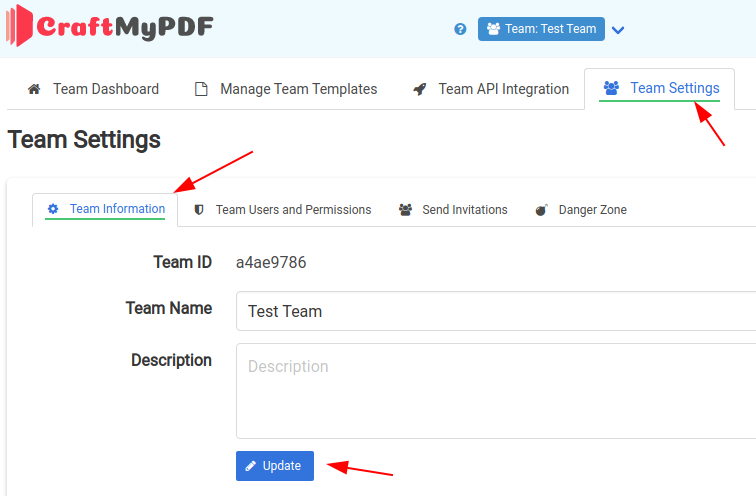Focus the Team Name input field
The height and width of the screenshot is (496, 756).
[495, 311]
